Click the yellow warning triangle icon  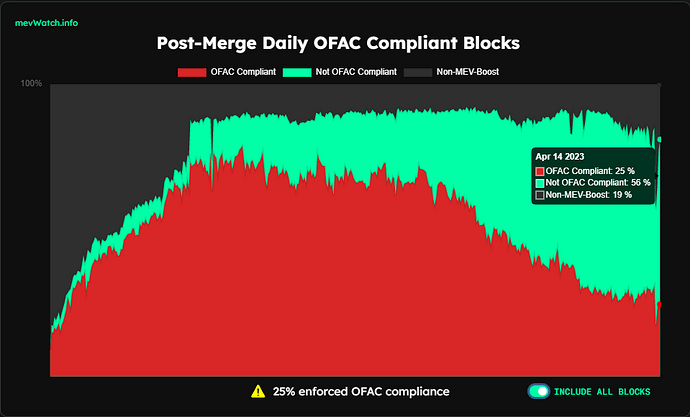258,391
